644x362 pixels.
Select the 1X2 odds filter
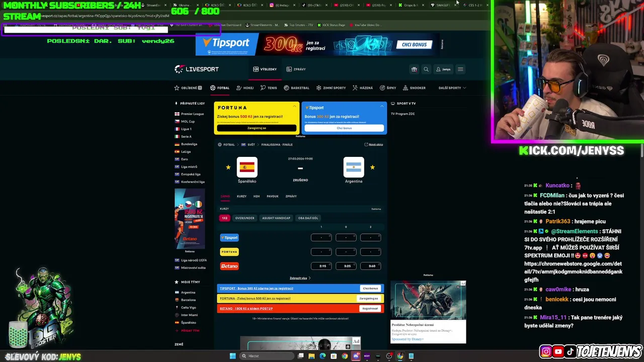(224, 218)
